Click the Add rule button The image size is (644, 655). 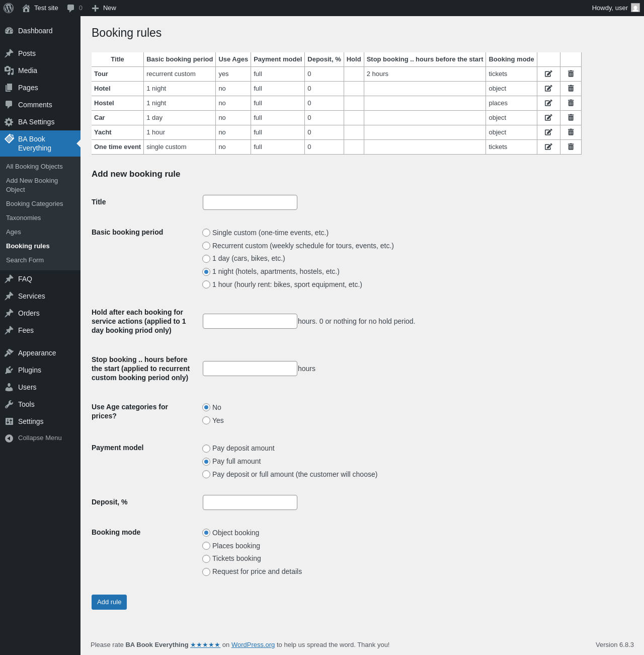(x=109, y=602)
